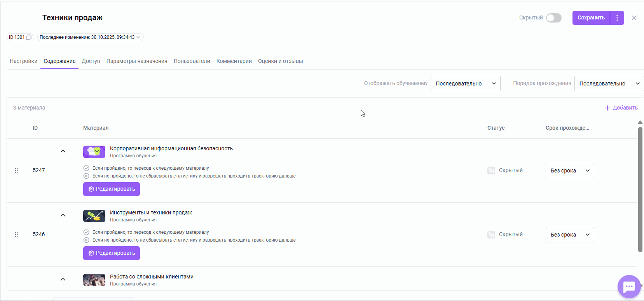Click hidden status eye icon for material 5247

(x=491, y=171)
